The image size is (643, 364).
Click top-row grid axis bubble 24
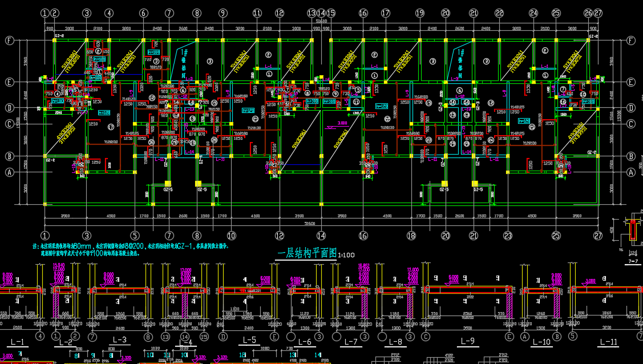[533, 13]
